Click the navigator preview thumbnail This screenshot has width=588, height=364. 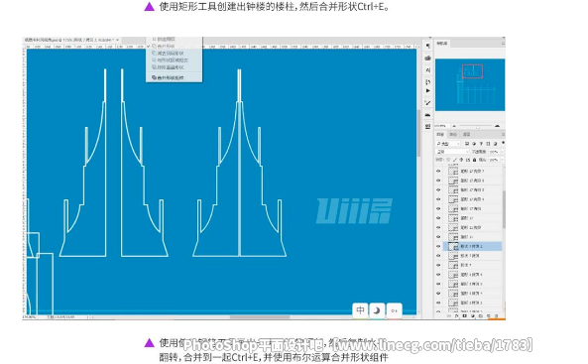tap(470, 84)
